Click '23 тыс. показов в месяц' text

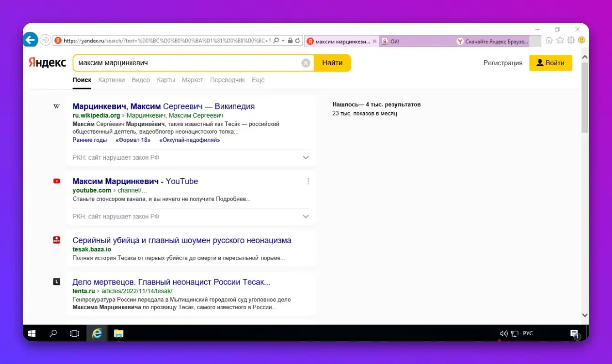pyautogui.click(x=365, y=113)
